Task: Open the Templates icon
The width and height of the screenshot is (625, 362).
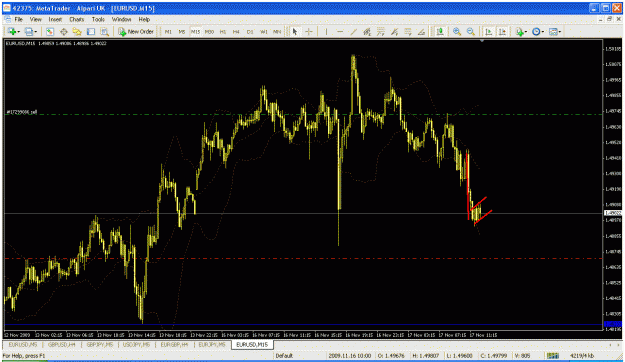Action: click(553, 31)
